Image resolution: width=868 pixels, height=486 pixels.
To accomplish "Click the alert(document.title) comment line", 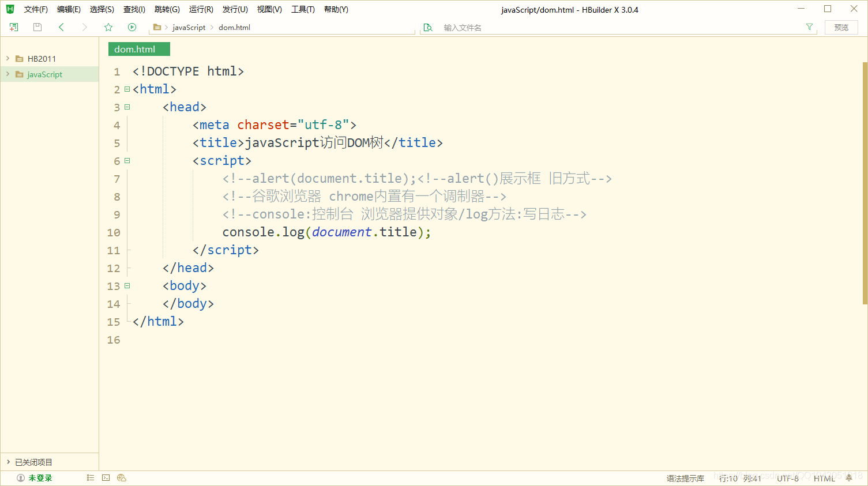I will 417,179.
